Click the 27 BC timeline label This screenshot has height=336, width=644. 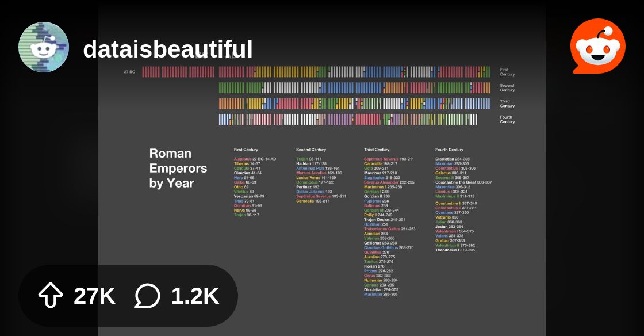pyautogui.click(x=129, y=72)
